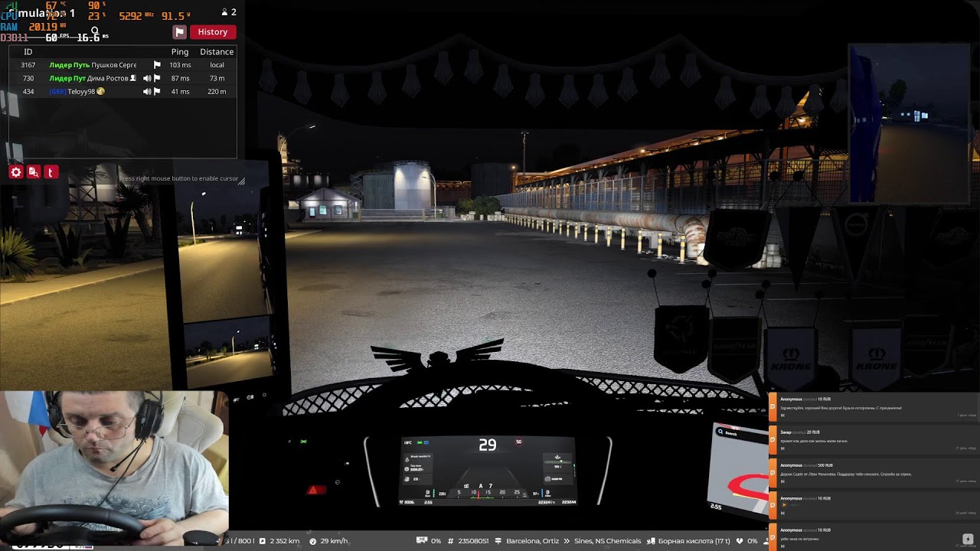Click the report flag button next to History
This screenshot has height=551, width=980.
[179, 32]
